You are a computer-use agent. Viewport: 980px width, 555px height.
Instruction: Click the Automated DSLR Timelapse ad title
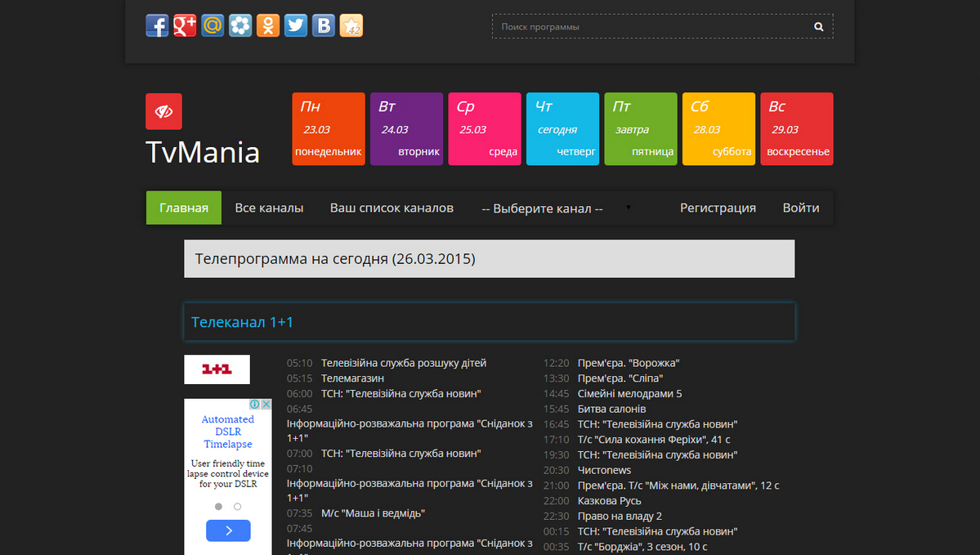tap(228, 432)
